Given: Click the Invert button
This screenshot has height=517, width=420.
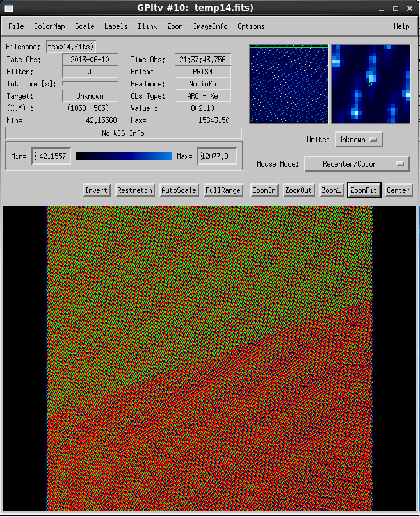Looking at the screenshot, I should click(x=97, y=190).
